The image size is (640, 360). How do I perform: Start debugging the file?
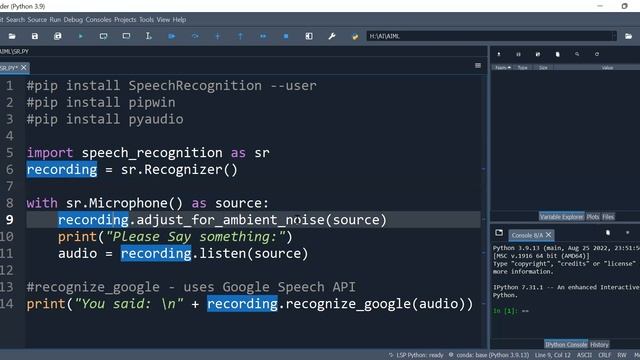pyautogui.click(x=171, y=36)
